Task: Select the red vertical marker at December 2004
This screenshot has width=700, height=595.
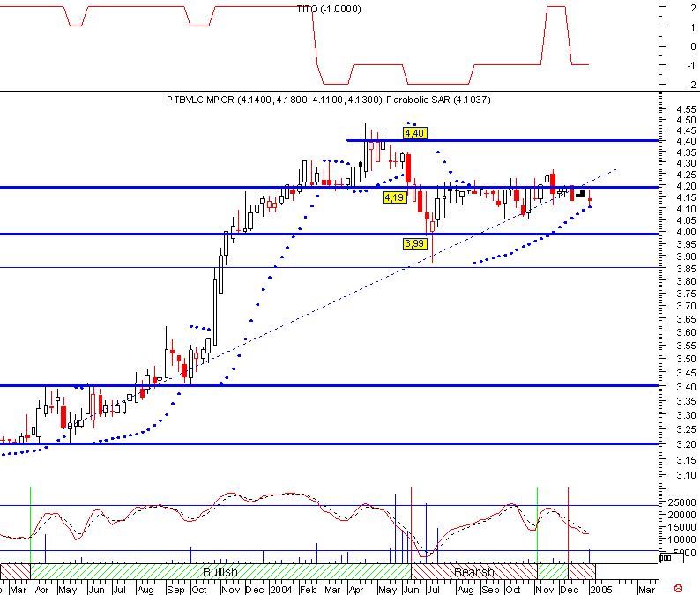Action: point(568,525)
